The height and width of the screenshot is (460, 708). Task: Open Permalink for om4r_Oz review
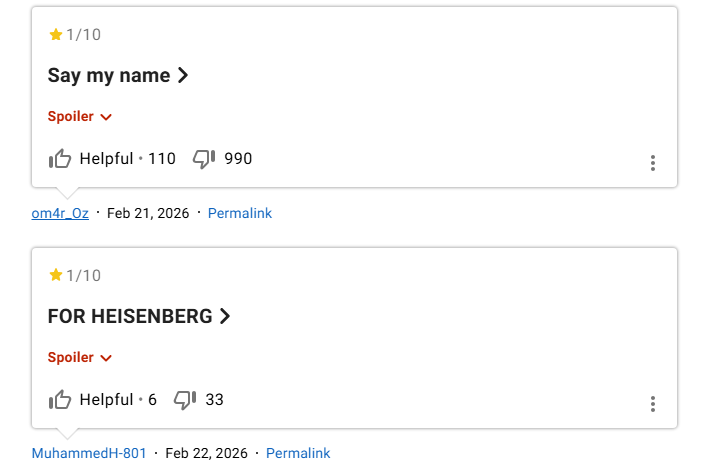(240, 213)
